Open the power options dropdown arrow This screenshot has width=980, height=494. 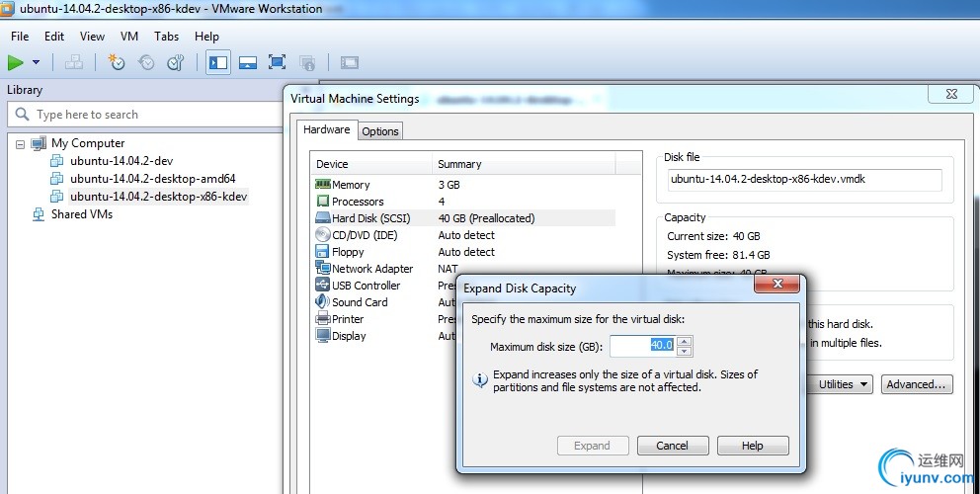tap(37, 62)
